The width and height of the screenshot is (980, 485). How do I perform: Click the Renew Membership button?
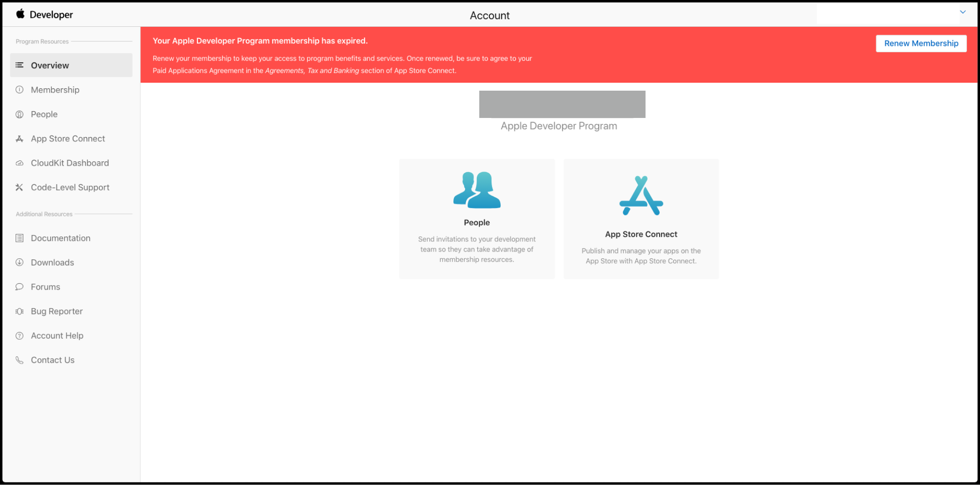[921, 43]
